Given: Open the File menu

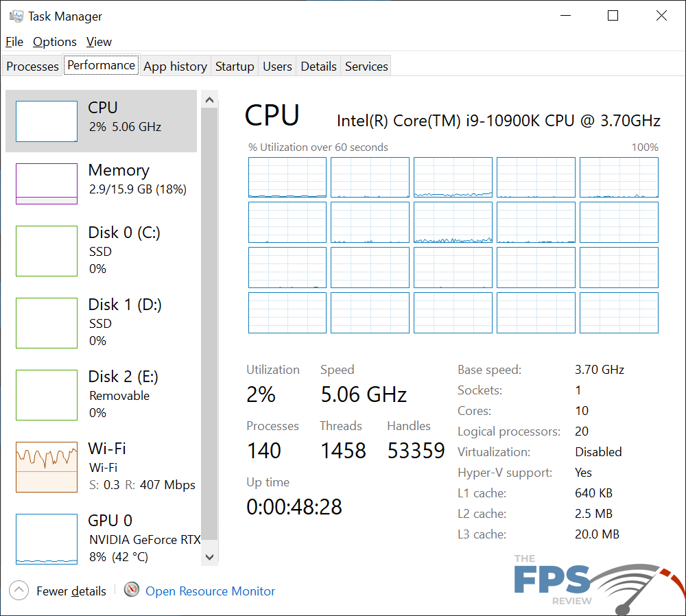Looking at the screenshot, I should point(14,42).
